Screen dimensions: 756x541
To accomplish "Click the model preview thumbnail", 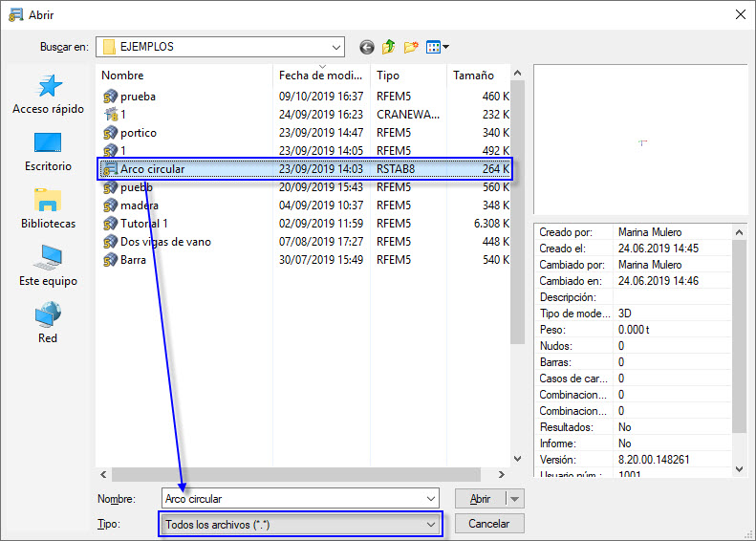I will tap(640, 140).
